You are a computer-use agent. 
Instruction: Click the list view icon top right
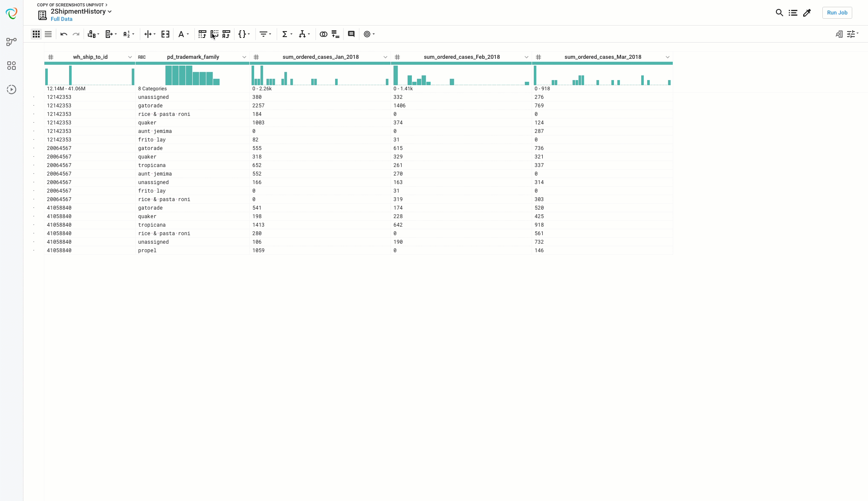tap(793, 12)
